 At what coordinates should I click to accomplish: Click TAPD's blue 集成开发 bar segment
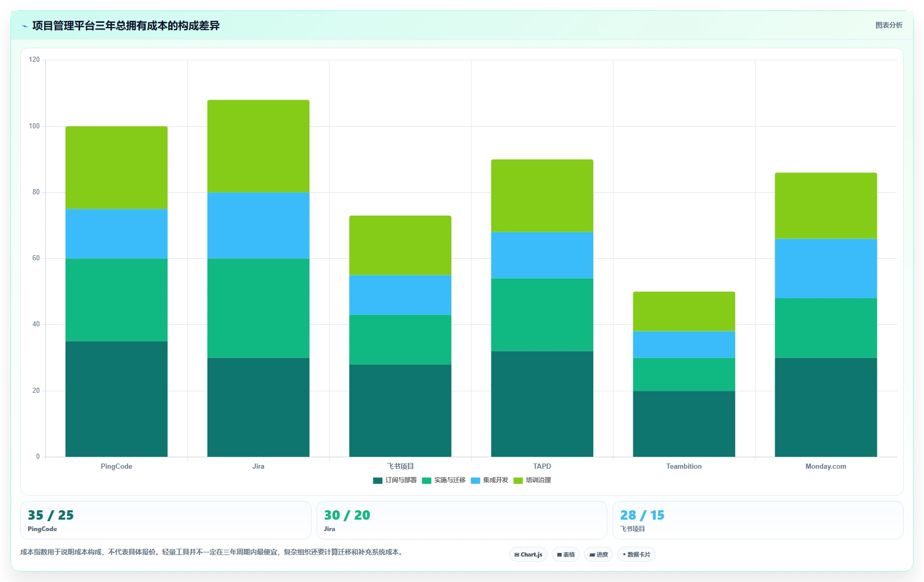click(542, 255)
